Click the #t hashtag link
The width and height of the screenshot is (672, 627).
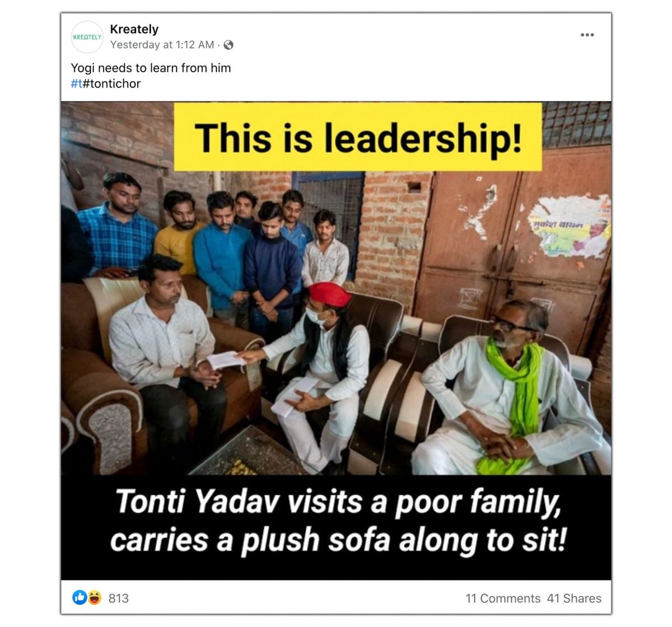[x=76, y=84]
